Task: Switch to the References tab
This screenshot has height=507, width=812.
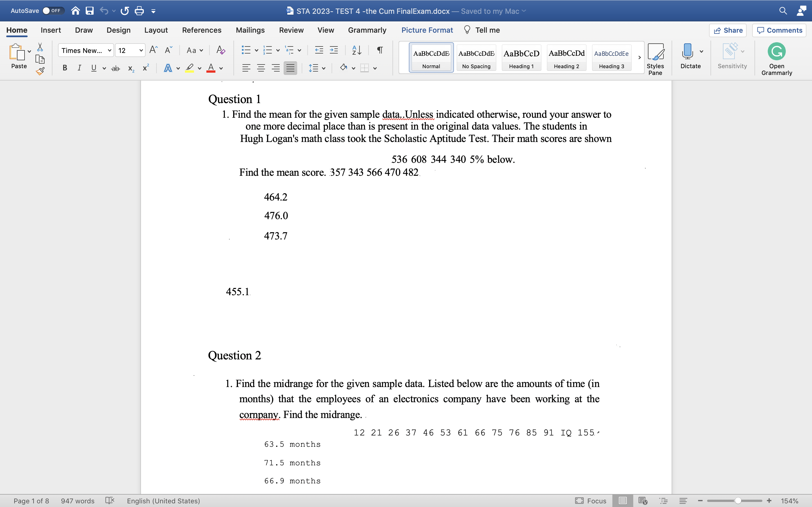Action: pyautogui.click(x=202, y=30)
